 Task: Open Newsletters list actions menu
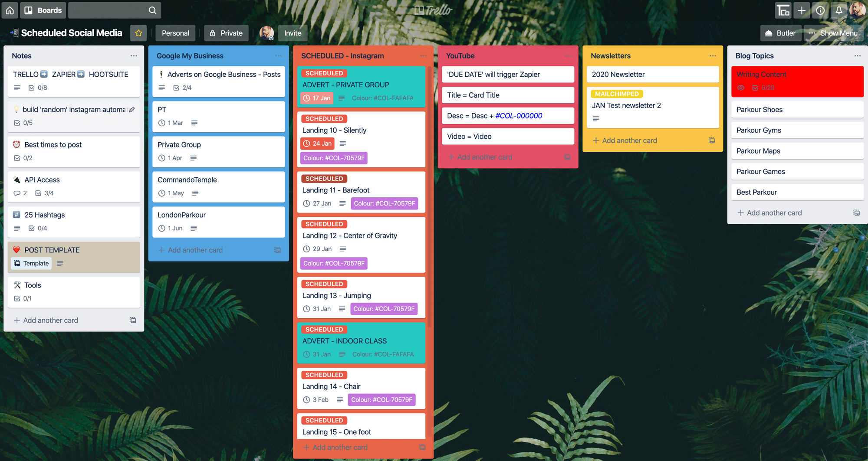[713, 56]
